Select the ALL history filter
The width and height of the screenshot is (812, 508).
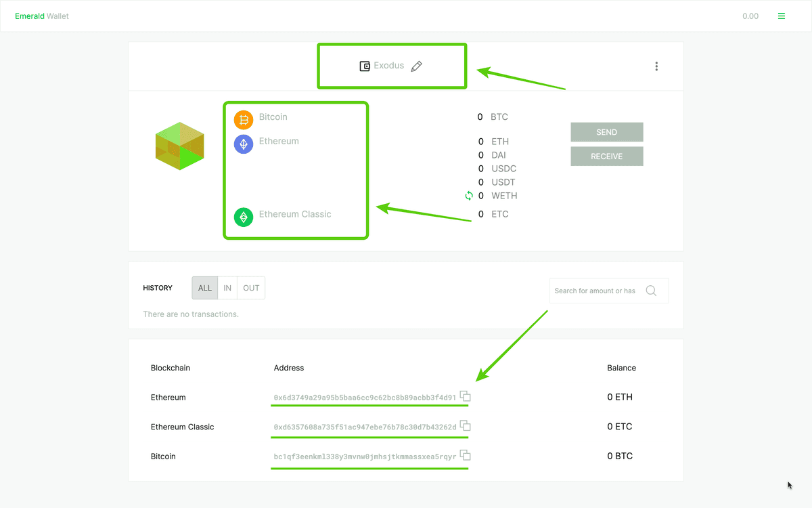205,288
